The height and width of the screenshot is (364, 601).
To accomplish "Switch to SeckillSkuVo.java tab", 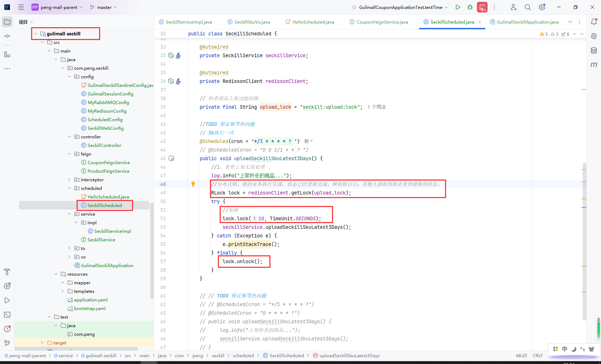I will pyautogui.click(x=249, y=22).
